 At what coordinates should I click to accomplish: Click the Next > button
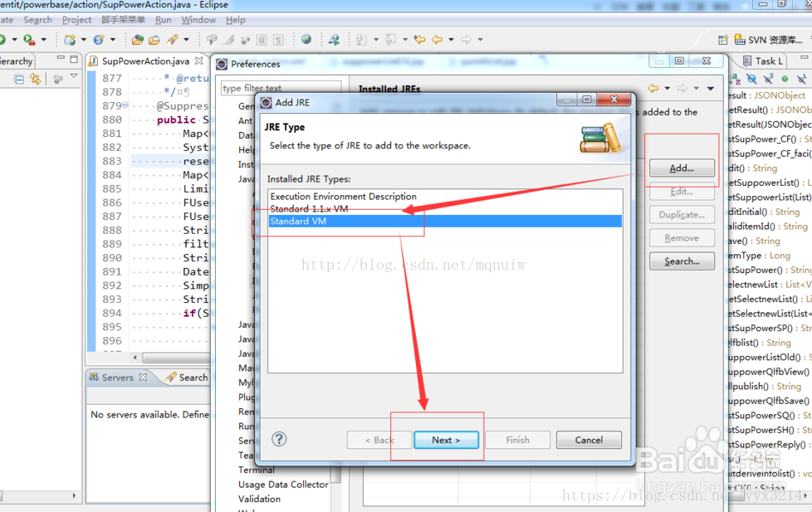pyautogui.click(x=446, y=440)
